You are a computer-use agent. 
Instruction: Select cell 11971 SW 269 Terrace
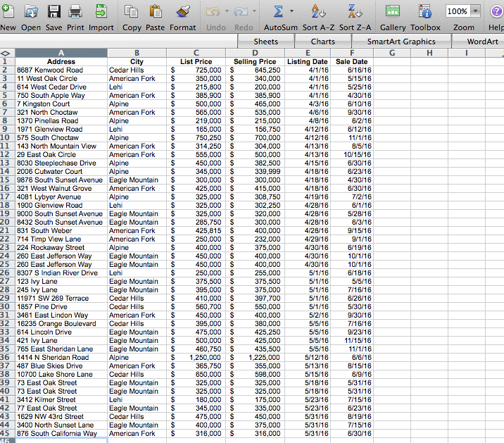tap(61, 298)
